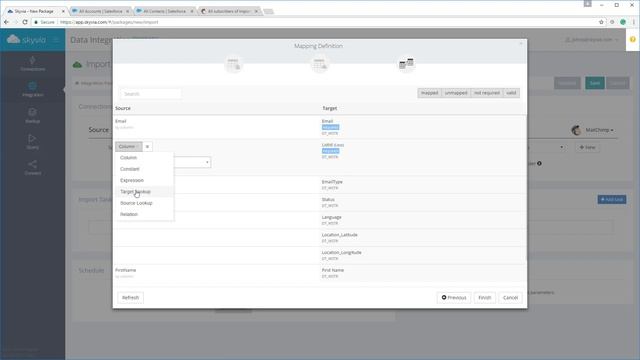Select the third Mapping Definition step icon
Image resolution: width=640 pixels, height=360 pixels.
click(x=406, y=64)
